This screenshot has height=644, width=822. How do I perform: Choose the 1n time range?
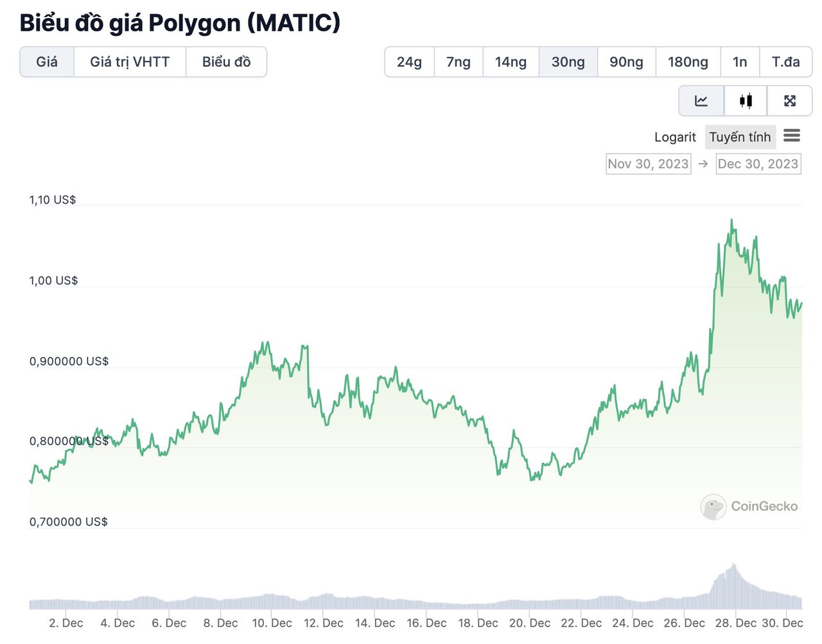740,62
